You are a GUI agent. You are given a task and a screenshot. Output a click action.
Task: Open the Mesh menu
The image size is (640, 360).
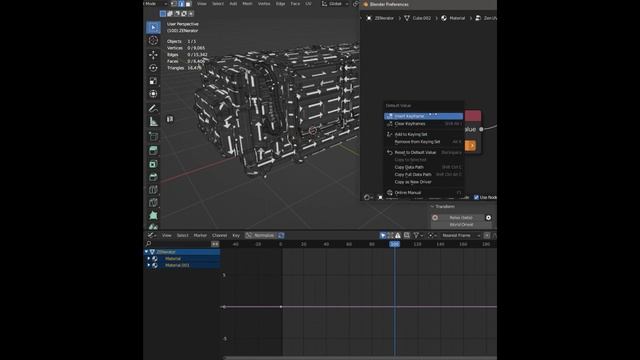tap(247, 4)
